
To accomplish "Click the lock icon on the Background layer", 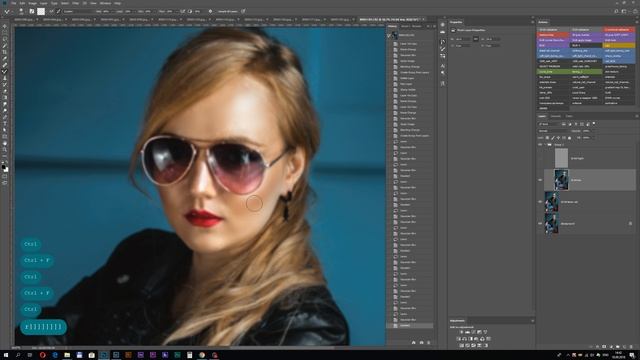I will (630, 224).
